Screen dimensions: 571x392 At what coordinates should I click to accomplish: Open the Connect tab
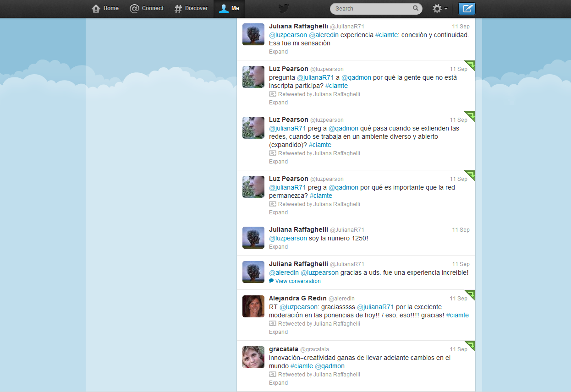click(147, 9)
